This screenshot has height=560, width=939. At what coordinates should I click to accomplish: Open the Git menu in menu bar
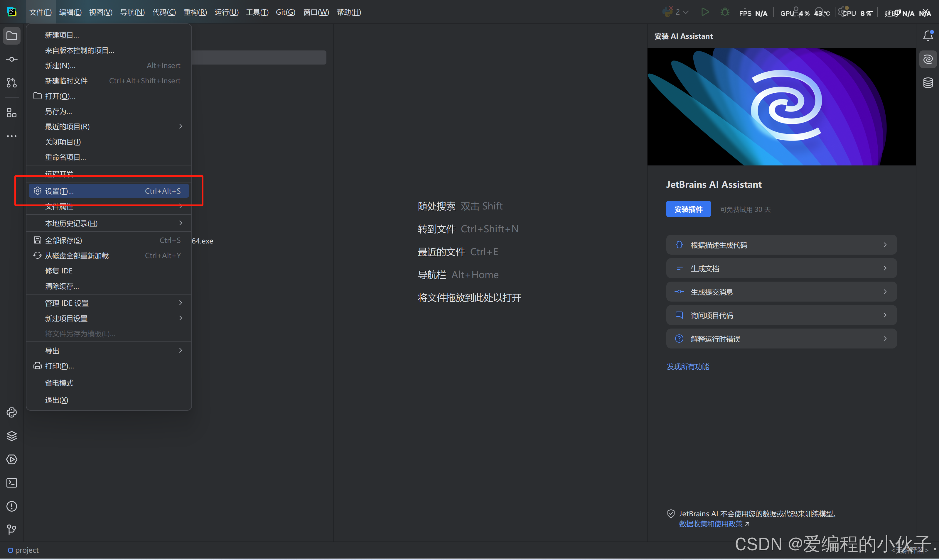click(285, 12)
